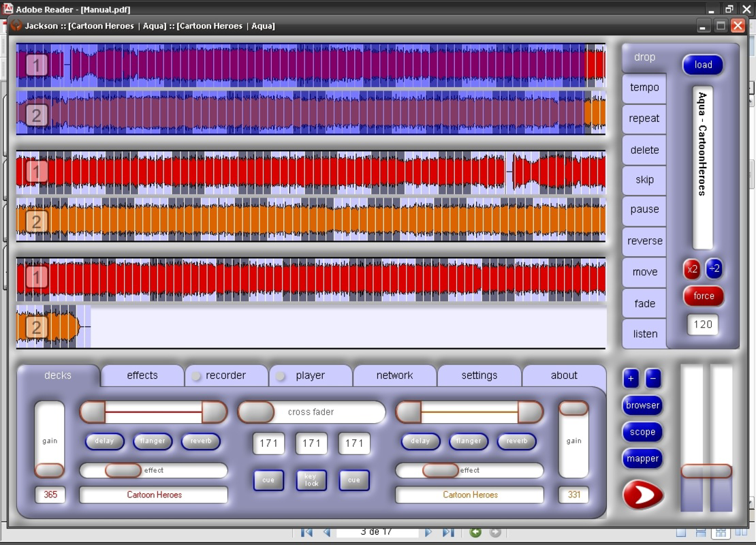Toggle the left cue button
Viewport: 756px width, 545px height.
pyautogui.click(x=268, y=480)
